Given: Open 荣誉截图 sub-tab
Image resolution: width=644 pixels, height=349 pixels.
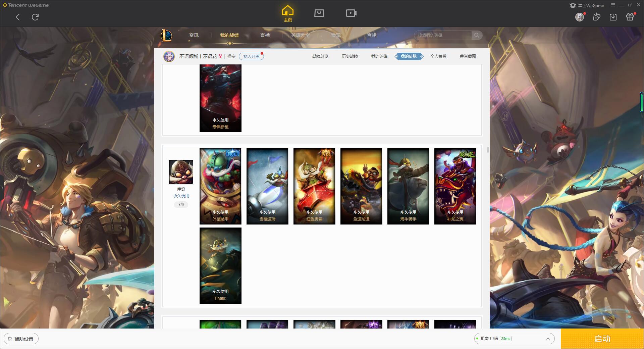Looking at the screenshot, I should [468, 56].
